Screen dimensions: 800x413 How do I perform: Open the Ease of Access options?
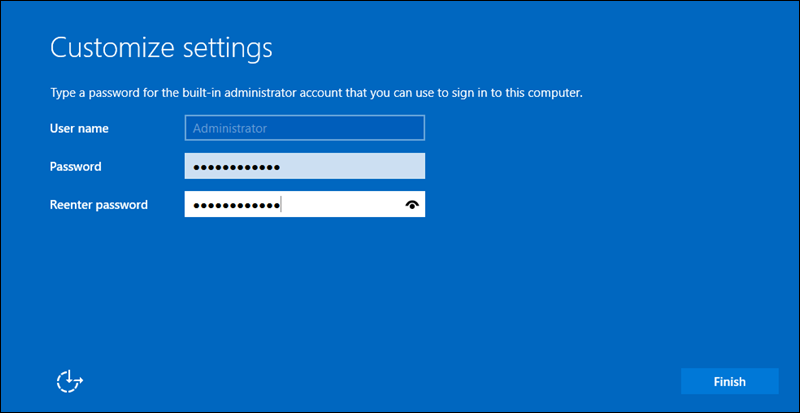tap(70, 381)
